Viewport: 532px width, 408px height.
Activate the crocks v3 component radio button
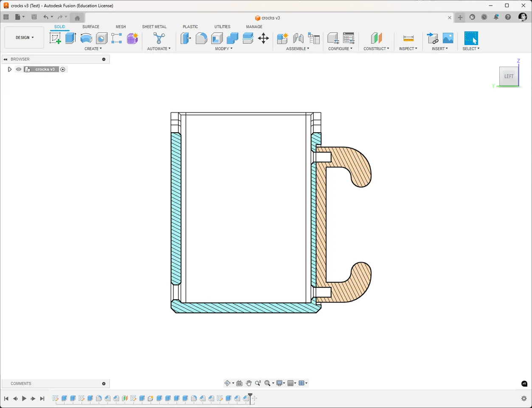point(63,69)
